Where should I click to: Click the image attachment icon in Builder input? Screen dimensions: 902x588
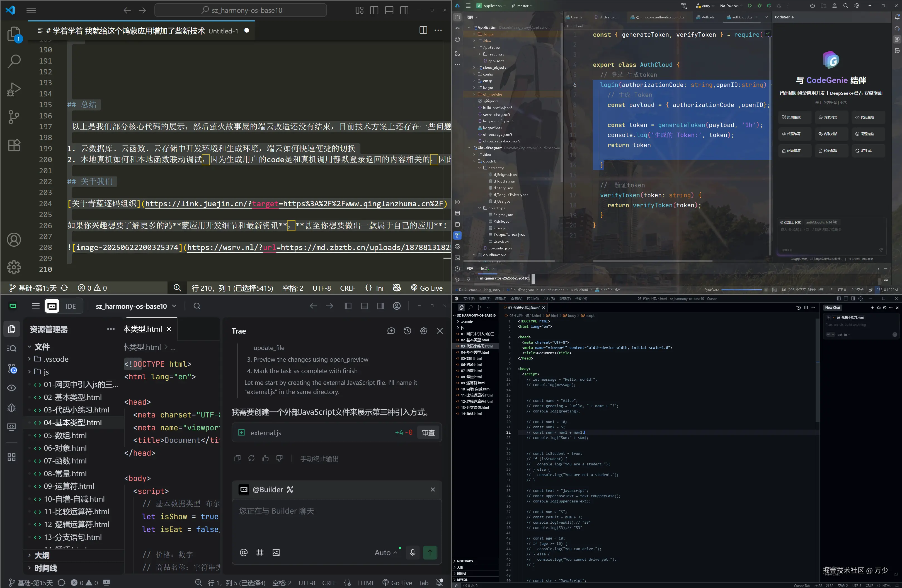tap(276, 552)
